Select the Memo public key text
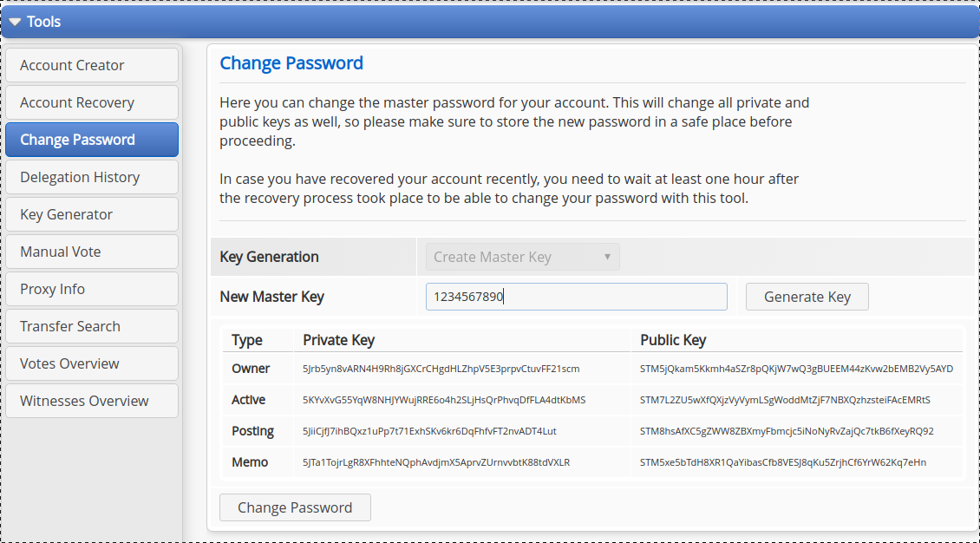980x543 pixels. (x=783, y=462)
